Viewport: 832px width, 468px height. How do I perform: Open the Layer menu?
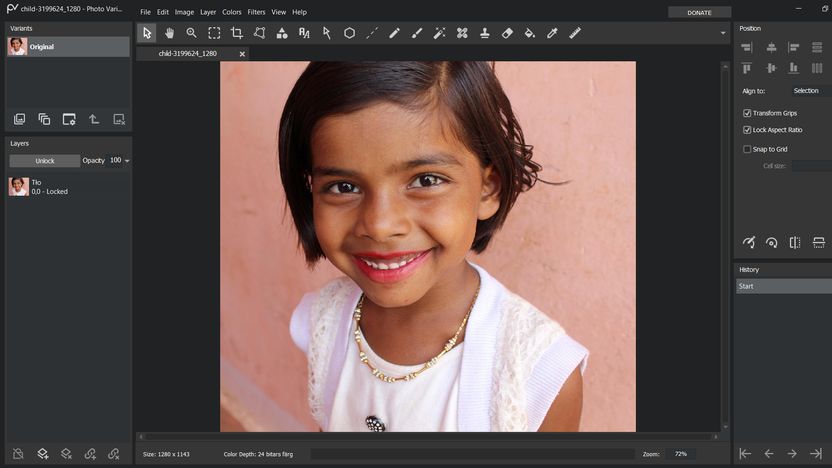click(208, 12)
